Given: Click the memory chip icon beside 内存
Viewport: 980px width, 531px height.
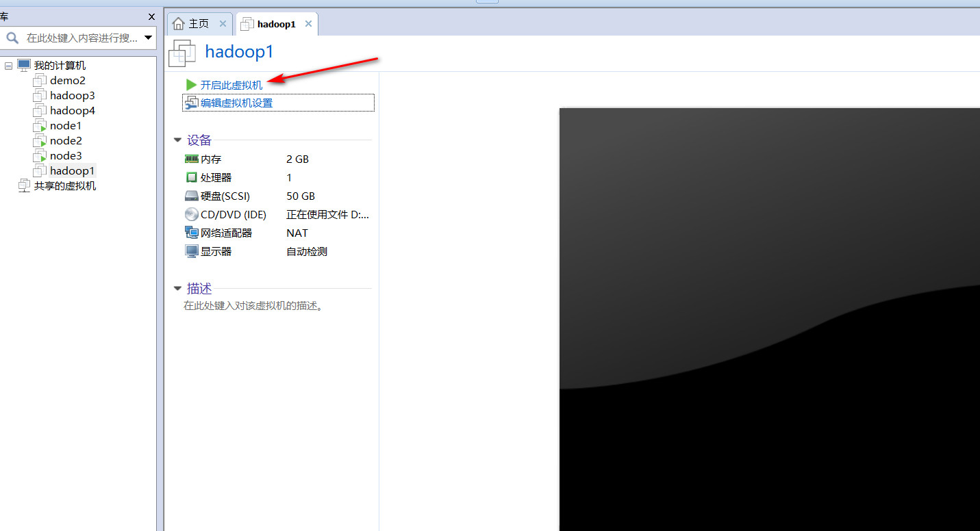Looking at the screenshot, I should click(191, 159).
